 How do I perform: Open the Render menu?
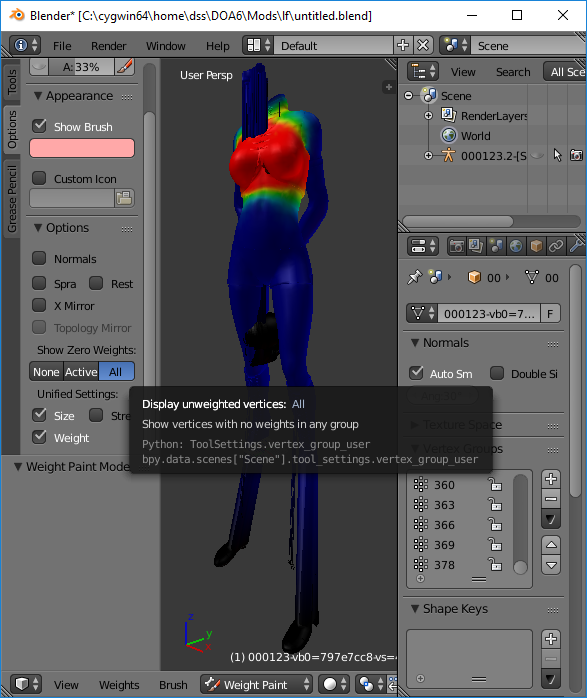point(109,46)
